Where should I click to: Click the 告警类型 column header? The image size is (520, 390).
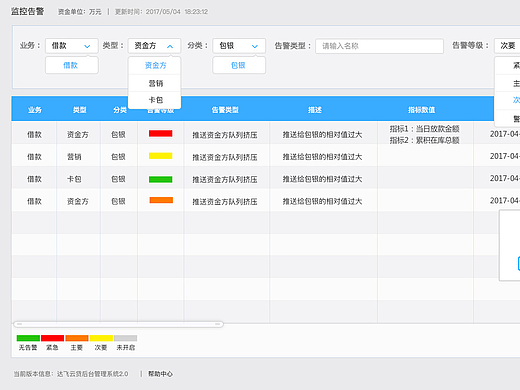point(225,110)
